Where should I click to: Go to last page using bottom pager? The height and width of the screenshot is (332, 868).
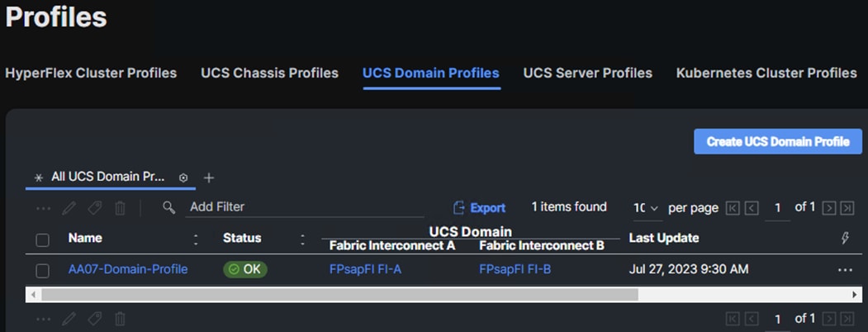847,319
